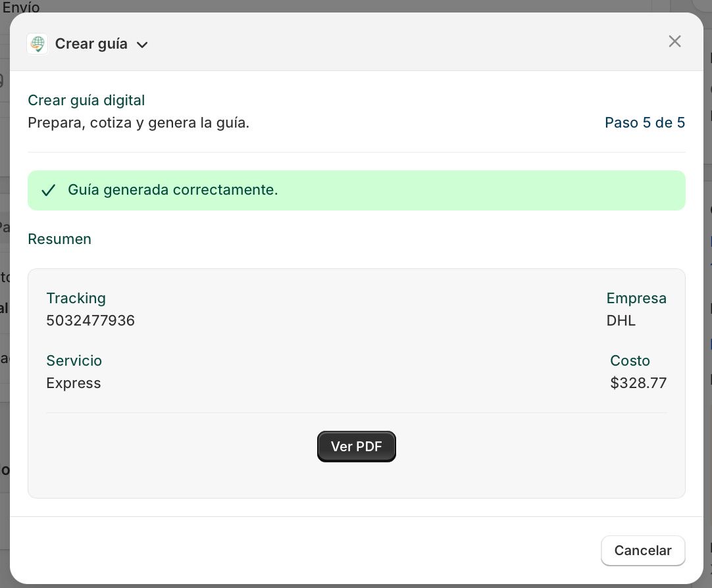
Task: Click the Prepara, cotiza y genera la guía text
Action: pos(138,123)
